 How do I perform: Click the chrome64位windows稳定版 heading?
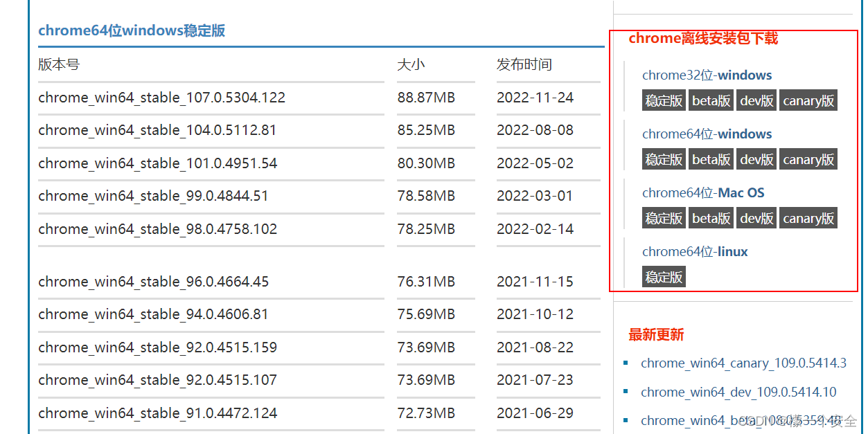(132, 31)
